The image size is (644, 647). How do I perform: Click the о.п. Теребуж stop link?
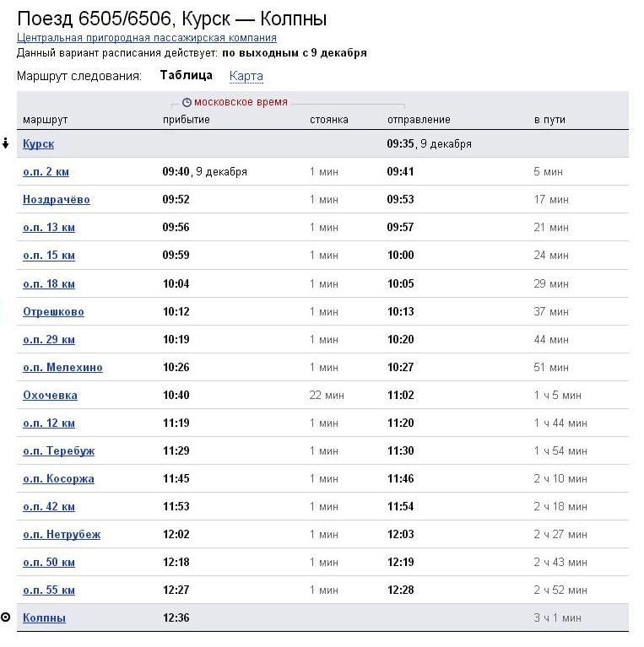[x=58, y=451]
